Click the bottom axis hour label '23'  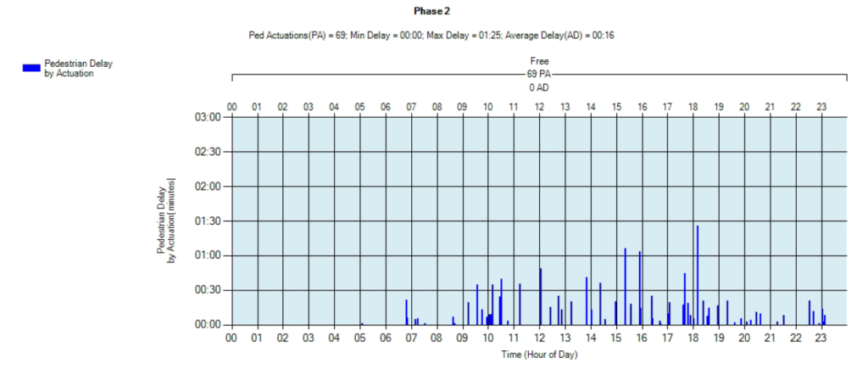[821, 337]
